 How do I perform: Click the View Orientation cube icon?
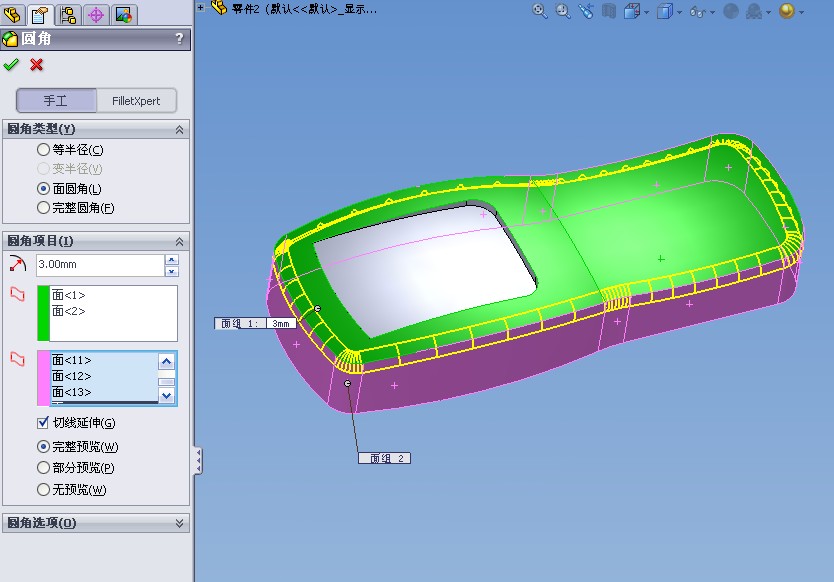coord(632,11)
